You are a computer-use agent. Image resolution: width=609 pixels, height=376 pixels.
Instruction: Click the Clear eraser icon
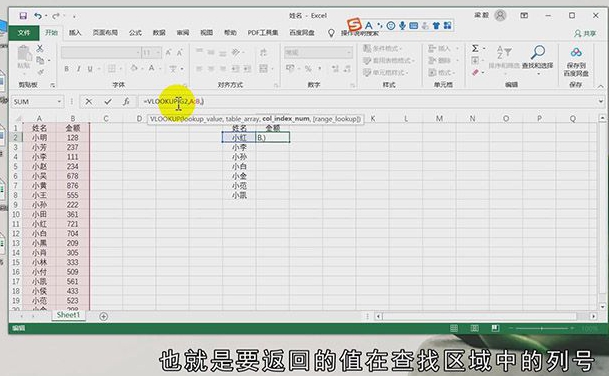pos(475,73)
